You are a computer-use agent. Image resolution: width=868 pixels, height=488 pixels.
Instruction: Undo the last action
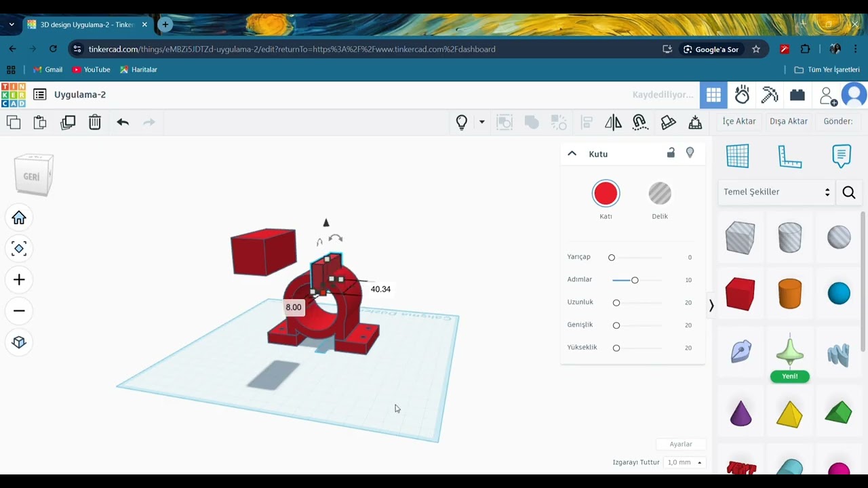123,122
